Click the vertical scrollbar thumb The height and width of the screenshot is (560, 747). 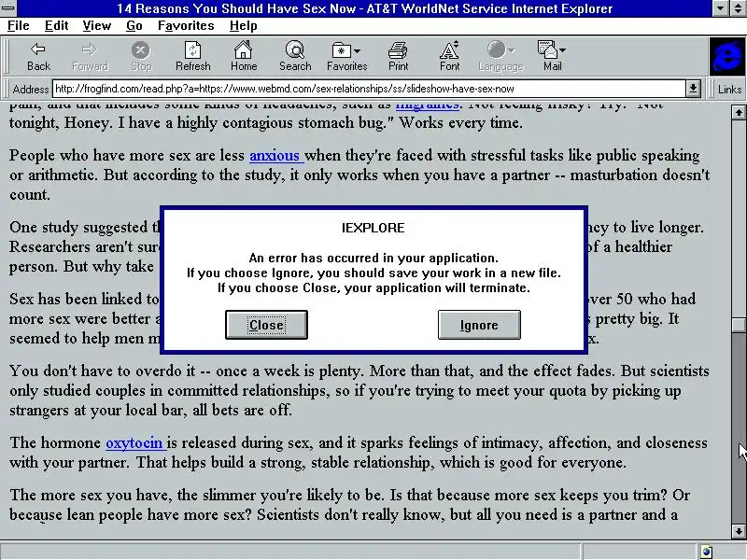coord(739,325)
